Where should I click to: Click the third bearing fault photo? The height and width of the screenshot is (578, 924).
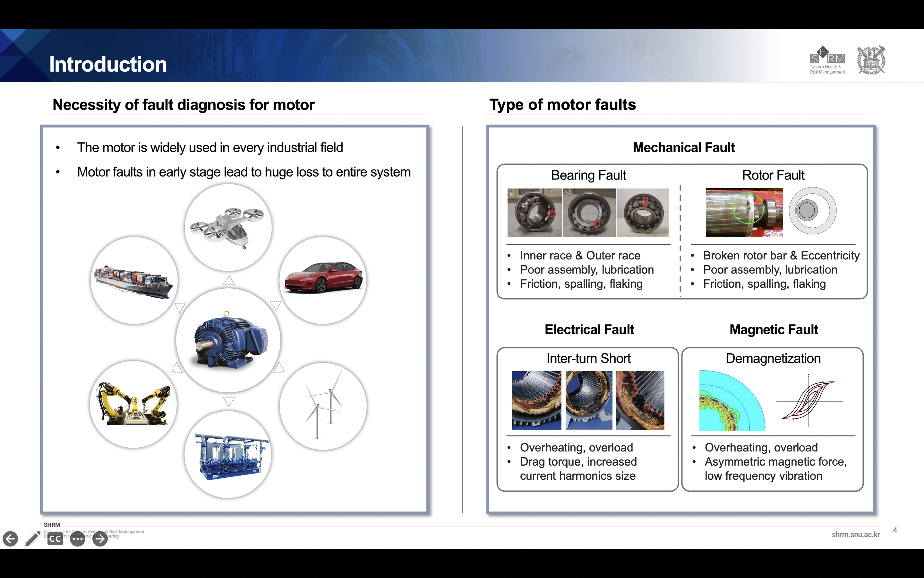[643, 213]
